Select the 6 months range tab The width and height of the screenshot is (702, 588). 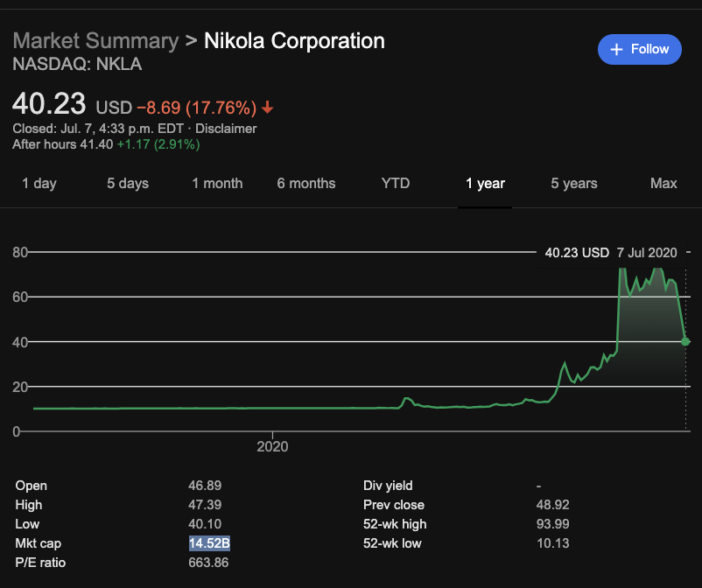[306, 184]
